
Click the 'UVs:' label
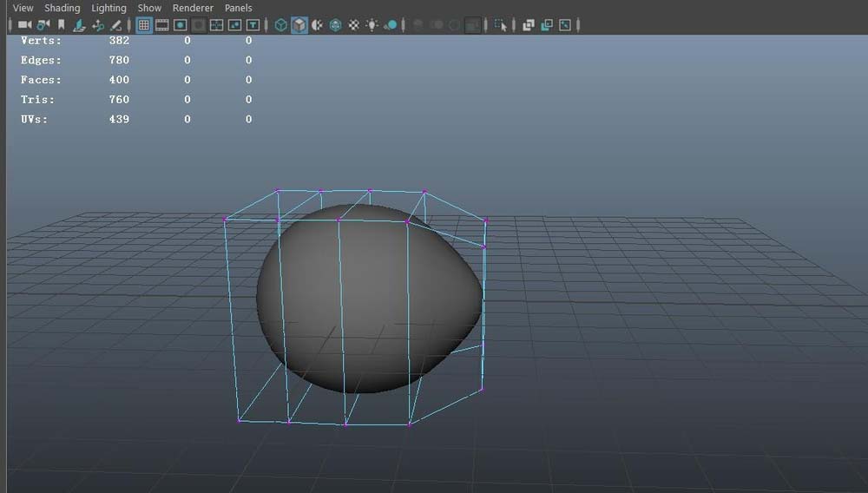pyautogui.click(x=35, y=119)
